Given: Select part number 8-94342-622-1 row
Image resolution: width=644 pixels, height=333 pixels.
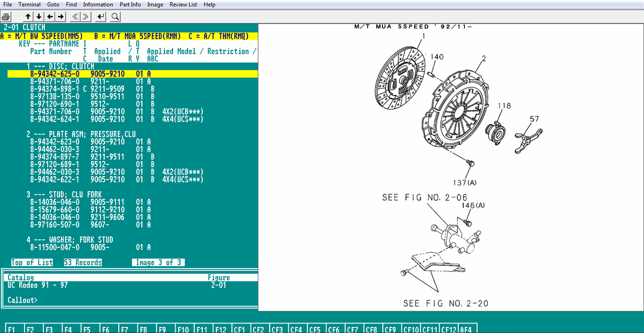Looking at the screenshot, I should pyautogui.click(x=117, y=180).
